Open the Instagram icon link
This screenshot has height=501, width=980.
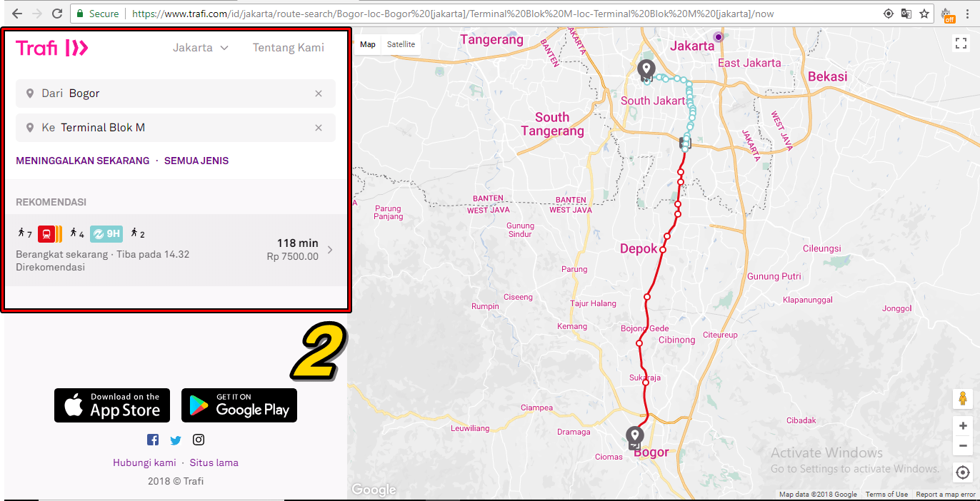[199, 440]
